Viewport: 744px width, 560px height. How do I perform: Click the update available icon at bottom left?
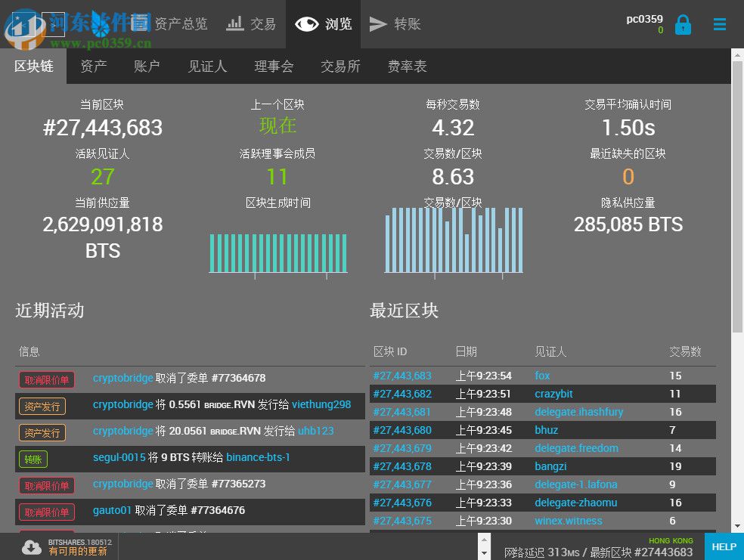pyautogui.click(x=30, y=546)
